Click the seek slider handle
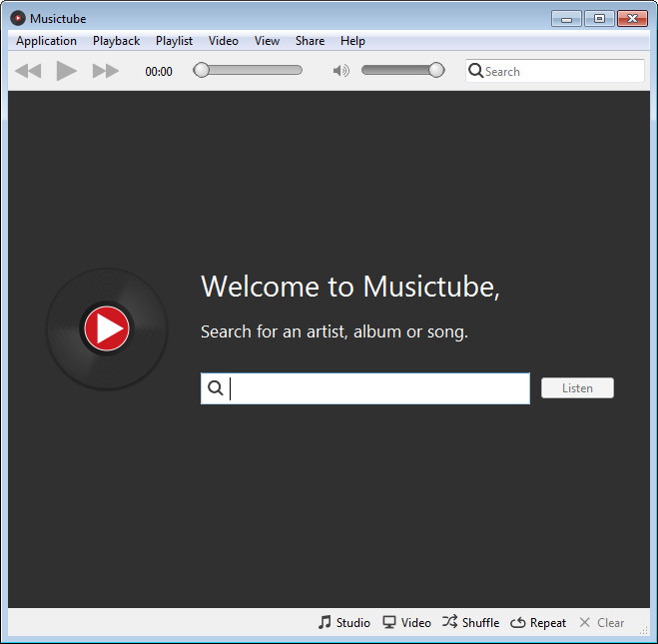Screen dimensions: 658x644 coord(202,70)
